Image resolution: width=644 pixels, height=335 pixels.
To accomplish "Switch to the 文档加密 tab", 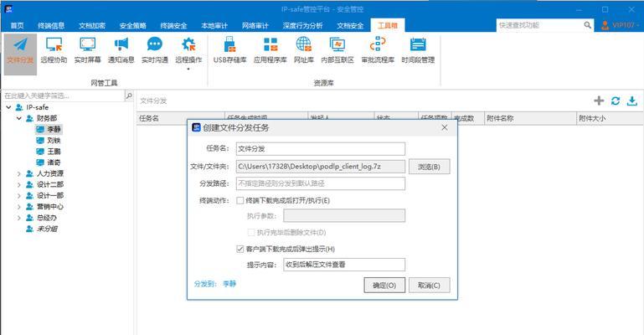I will (92, 25).
